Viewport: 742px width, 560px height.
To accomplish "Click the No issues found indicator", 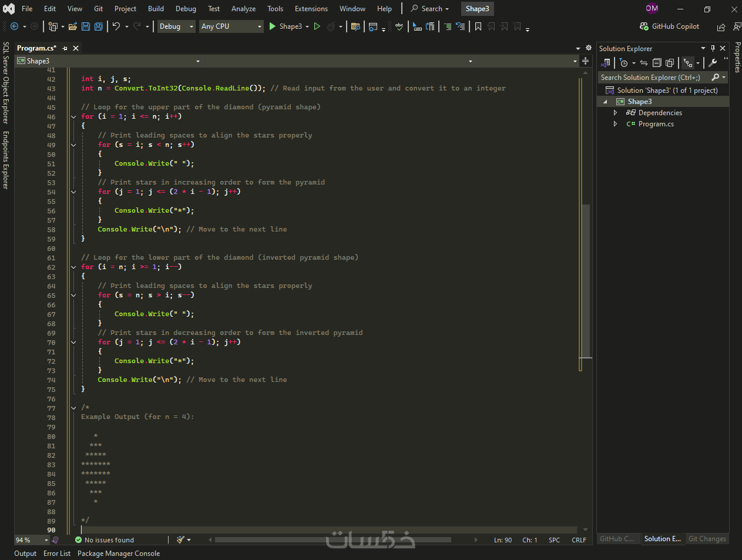I will (x=105, y=540).
